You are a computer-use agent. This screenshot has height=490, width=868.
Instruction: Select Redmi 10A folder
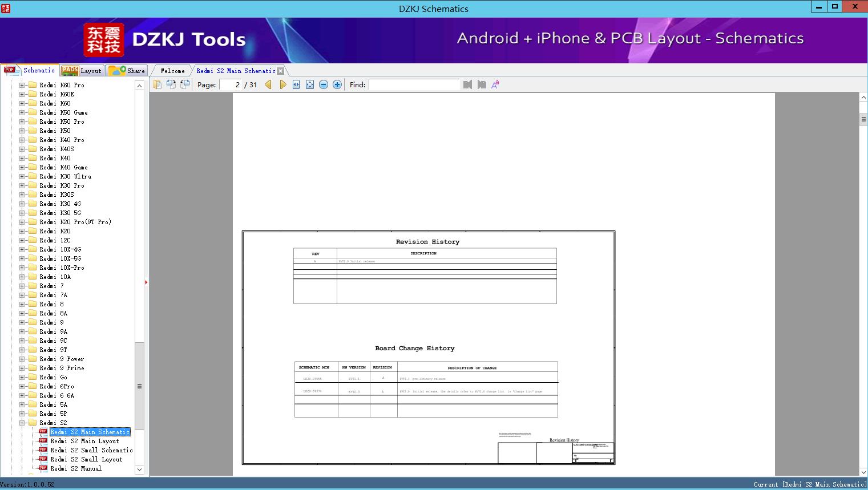click(x=55, y=277)
